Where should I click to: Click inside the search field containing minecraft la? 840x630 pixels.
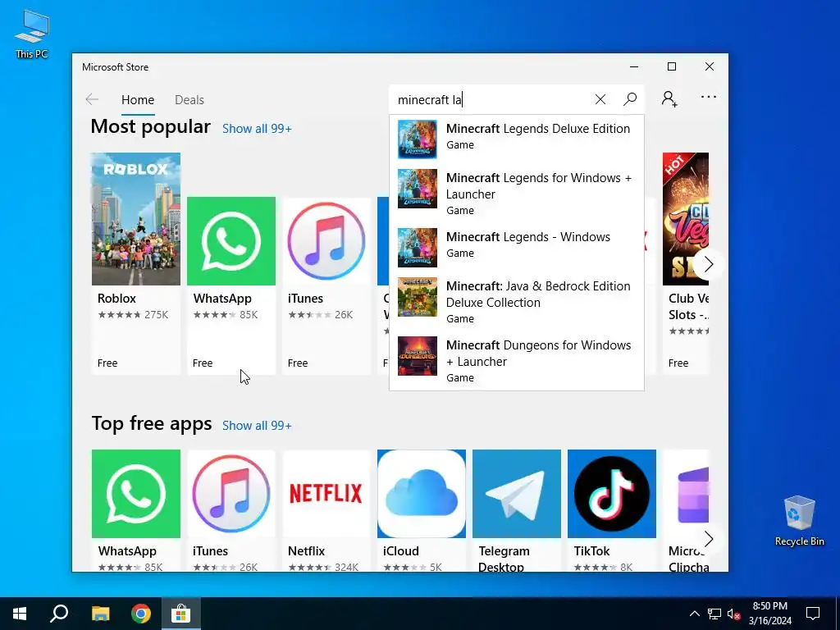click(x=491, y=99)
